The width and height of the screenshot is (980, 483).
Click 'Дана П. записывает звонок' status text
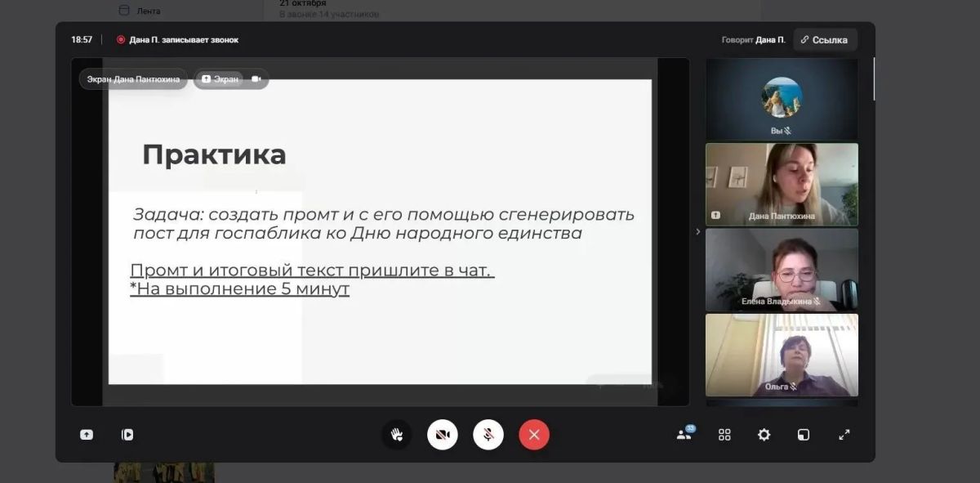coord(184,39)
